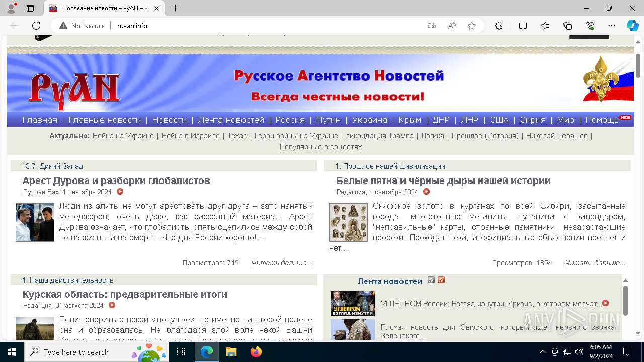Open category 4. Наша действительность
This screenshot has width=644, height=362.
67,280
